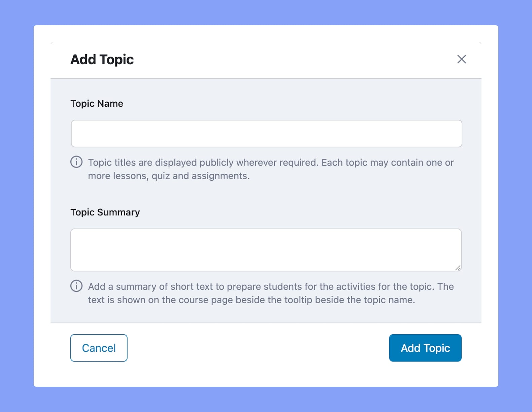Focus the Topic Summary text area
The image size is (532, 412).
[266, 250]
